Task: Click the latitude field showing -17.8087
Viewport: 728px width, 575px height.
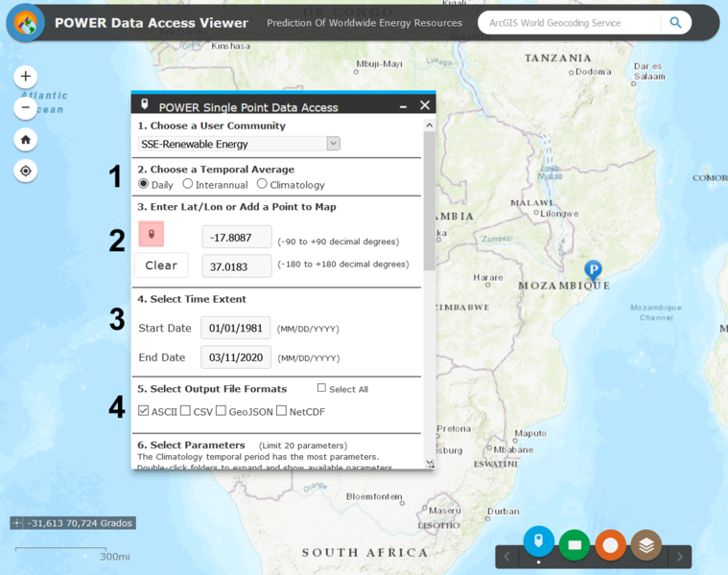Action: [x=237, y=238]
